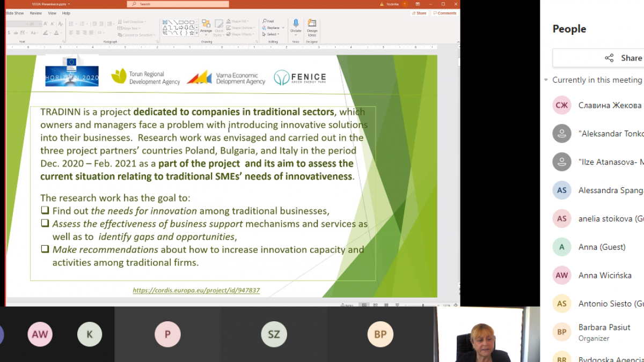The height and width of the screenshot is (362, 644).
Task: Open the Text Direction dropdown
Action: (132, 22)
